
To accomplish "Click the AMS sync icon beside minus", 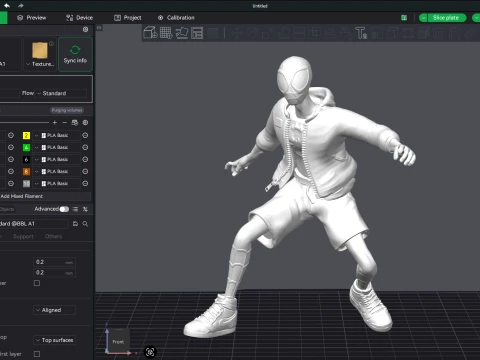I will pyautogui.click(x=75, y=123).
